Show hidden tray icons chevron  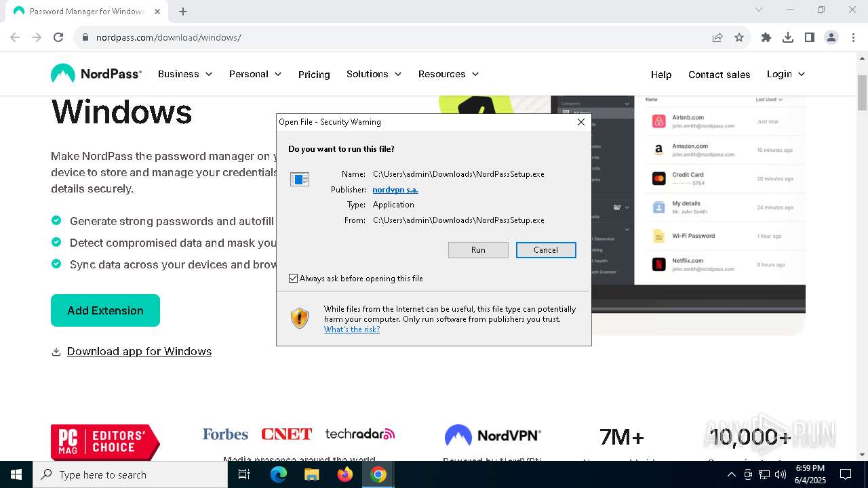pyautogui.click(x=731, y=474)
